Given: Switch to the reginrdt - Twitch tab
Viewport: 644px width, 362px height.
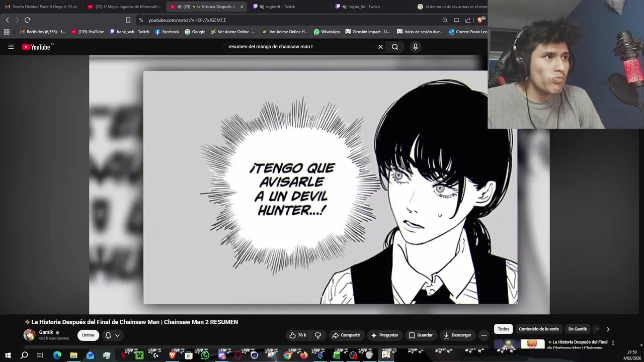Looking at the screenshot, I should tap(289, 7).
